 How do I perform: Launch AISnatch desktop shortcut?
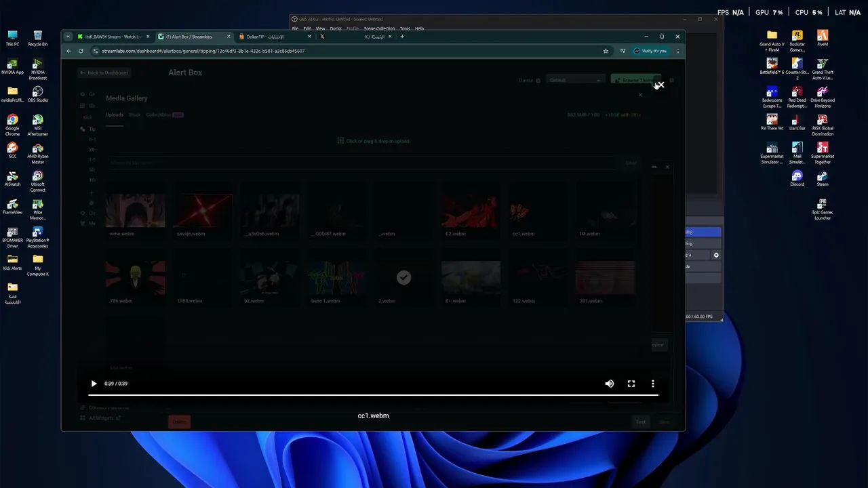coord(12,179)
